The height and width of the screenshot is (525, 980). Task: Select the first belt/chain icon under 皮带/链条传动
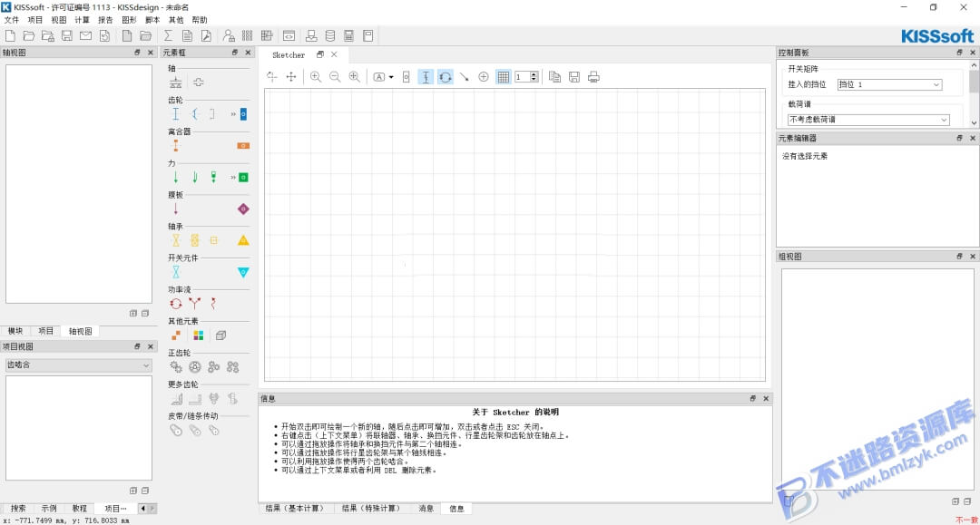click(176, 430)
